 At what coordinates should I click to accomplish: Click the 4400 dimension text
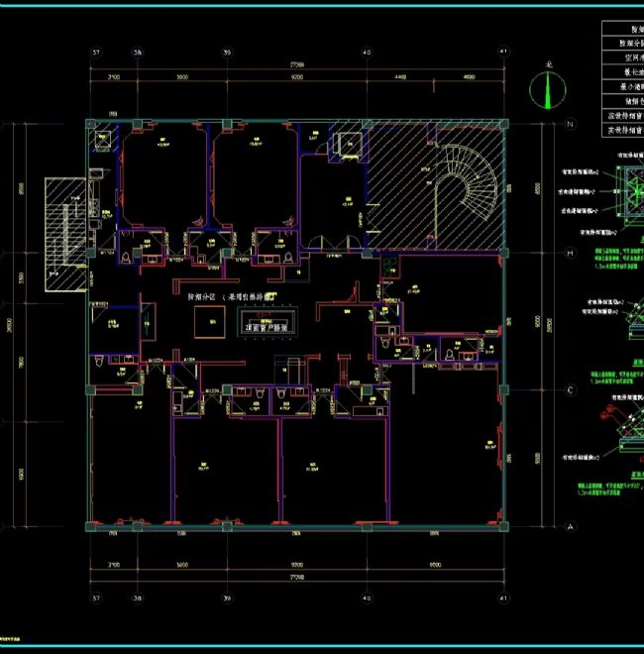(401, 76)
